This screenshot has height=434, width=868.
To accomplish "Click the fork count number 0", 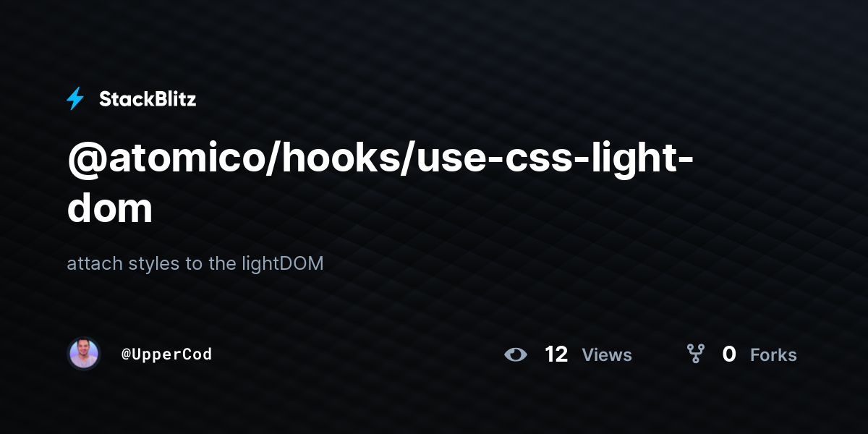I will (x=729, y=354).
